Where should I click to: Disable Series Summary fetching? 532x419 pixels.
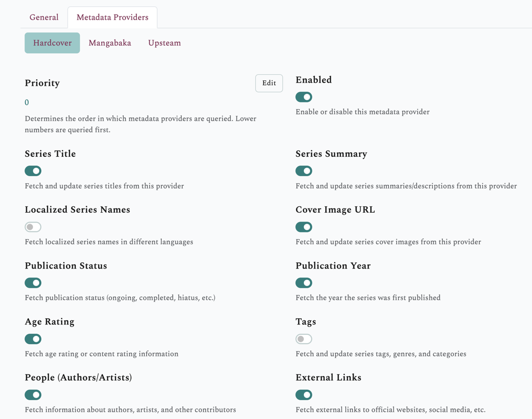[x=304, y=171]
